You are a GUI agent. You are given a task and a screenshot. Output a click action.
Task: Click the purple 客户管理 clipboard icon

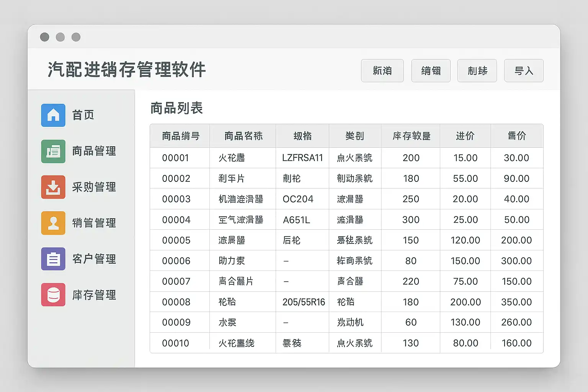click(53, 259)
